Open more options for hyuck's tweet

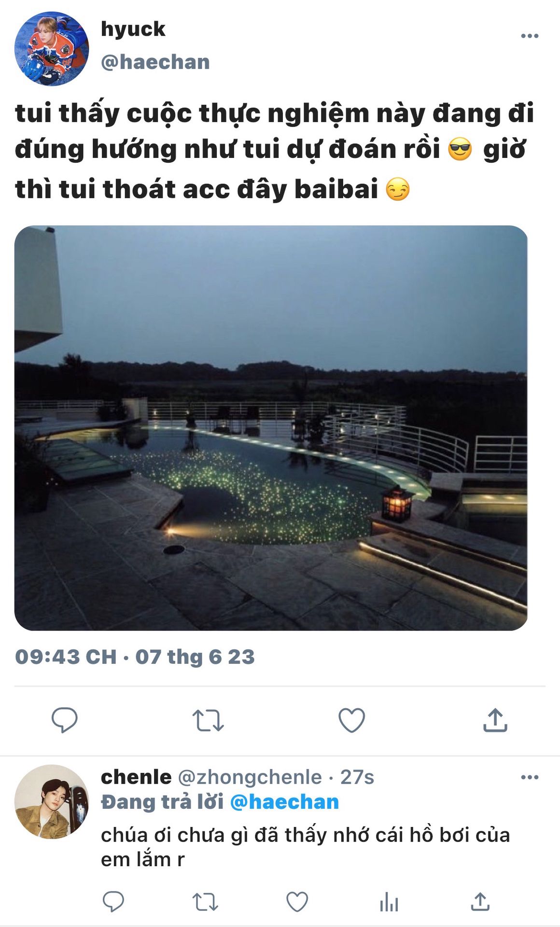click(x=530, y=36)
